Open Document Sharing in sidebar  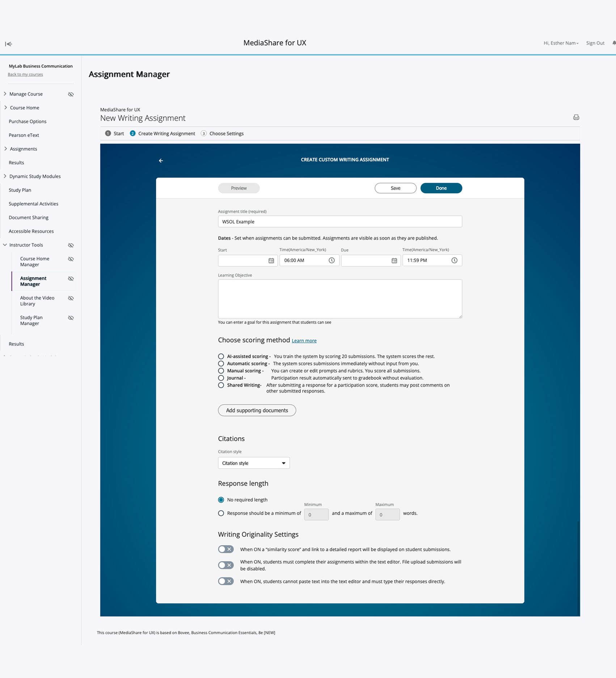coord(29,218)
